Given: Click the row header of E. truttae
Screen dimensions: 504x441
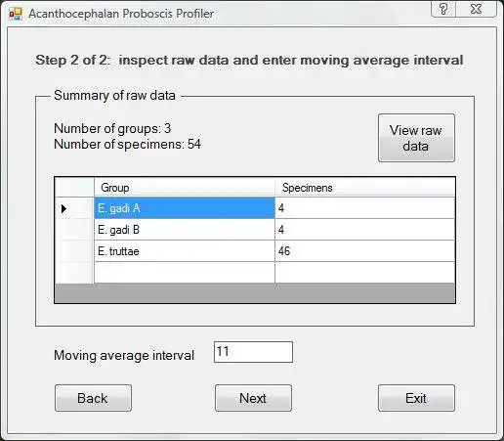Looking at the screenshot, I should [x=74, y=251].
